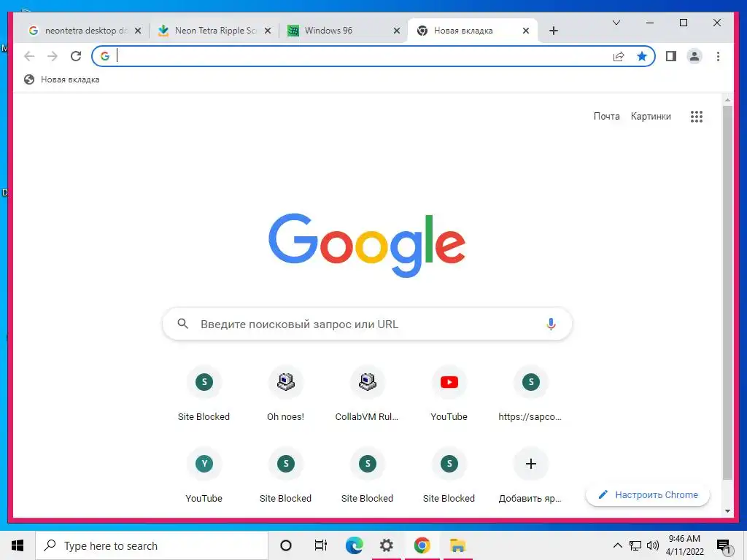Viewport: 747px width, 560px height.
Task: Start voice search with microphone icon
Action: click(551, 324)
